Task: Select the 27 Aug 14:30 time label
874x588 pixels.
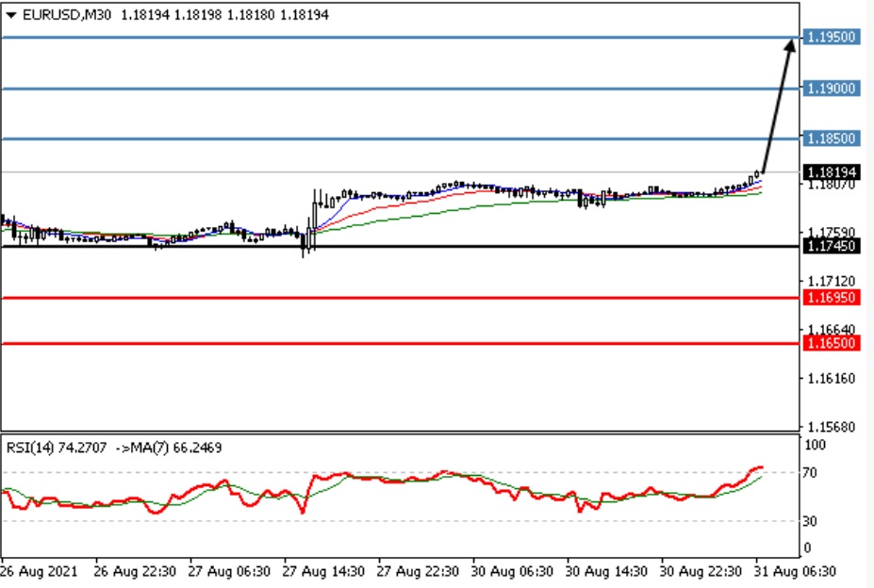Action: pyautogui.click(x=323, y=572)
